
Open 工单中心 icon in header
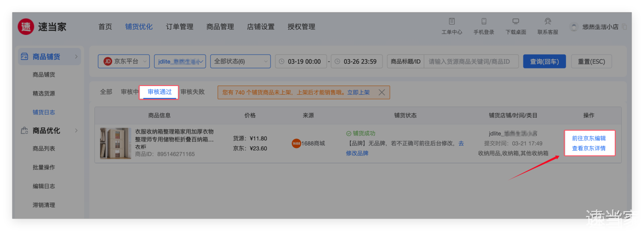452,22
